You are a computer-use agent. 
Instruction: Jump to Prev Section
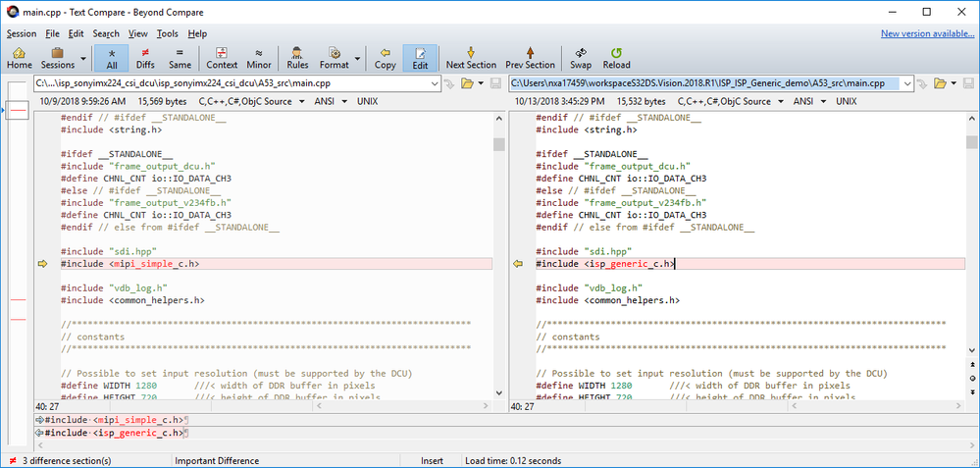pyautogui.click(x=530, y=58)
